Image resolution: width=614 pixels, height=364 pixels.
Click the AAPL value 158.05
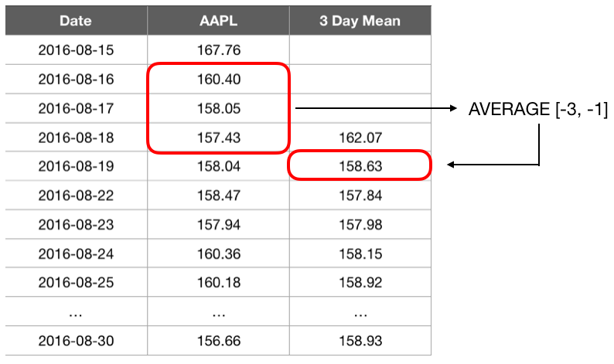(219, 109)
